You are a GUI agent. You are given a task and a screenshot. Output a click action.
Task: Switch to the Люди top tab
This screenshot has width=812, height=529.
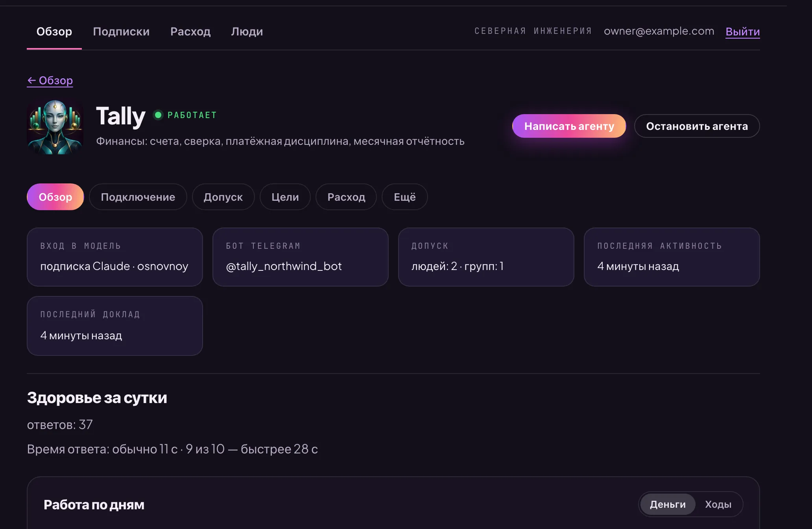pos(247,31)
